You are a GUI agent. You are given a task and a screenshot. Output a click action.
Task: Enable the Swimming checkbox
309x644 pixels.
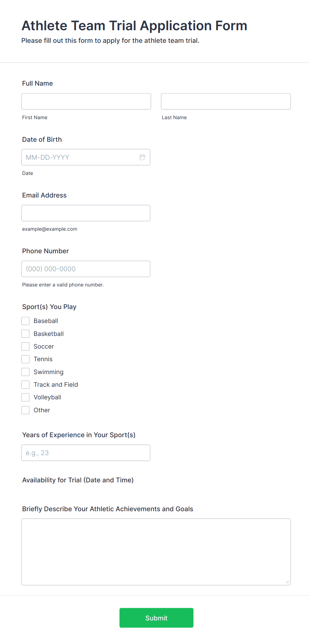click(x=26, y=372)
